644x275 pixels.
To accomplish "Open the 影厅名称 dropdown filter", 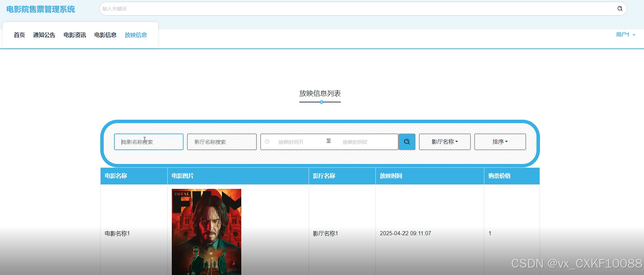I will point(445,142).
